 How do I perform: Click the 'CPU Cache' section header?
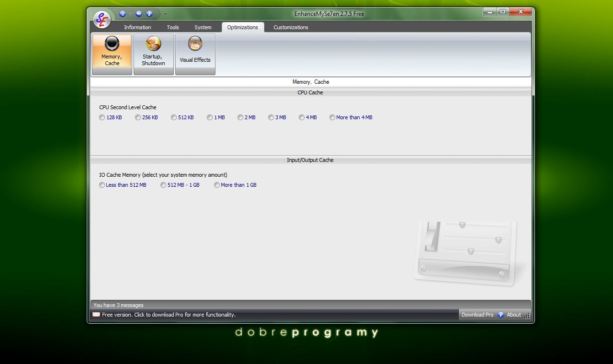310,92
